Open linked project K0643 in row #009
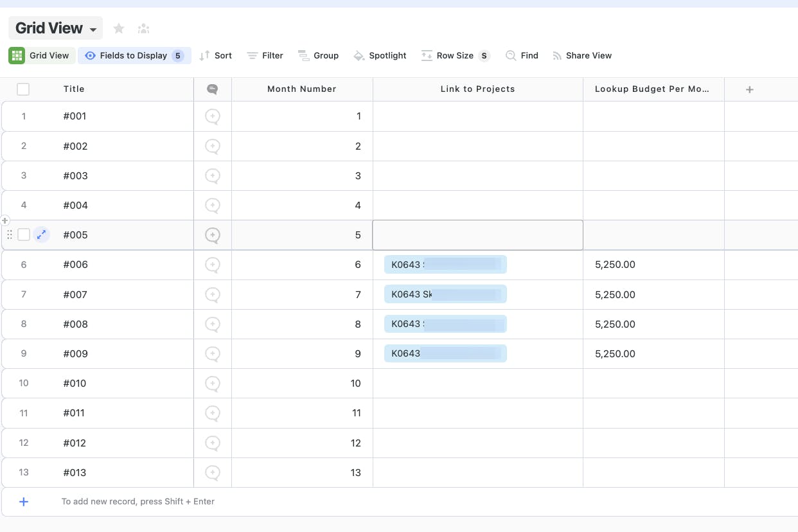This screenshot has height=532, width=798. pyautogui.click(x=445, y=353)
